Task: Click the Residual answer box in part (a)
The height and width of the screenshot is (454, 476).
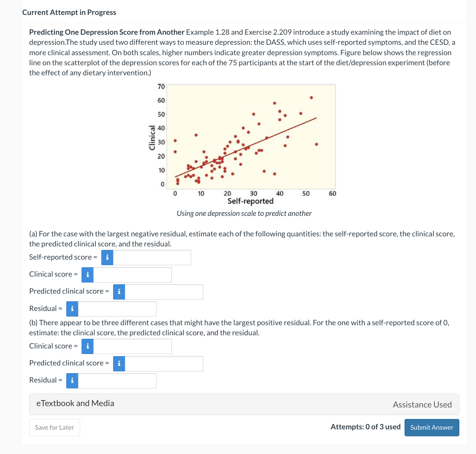Action: 117,309
